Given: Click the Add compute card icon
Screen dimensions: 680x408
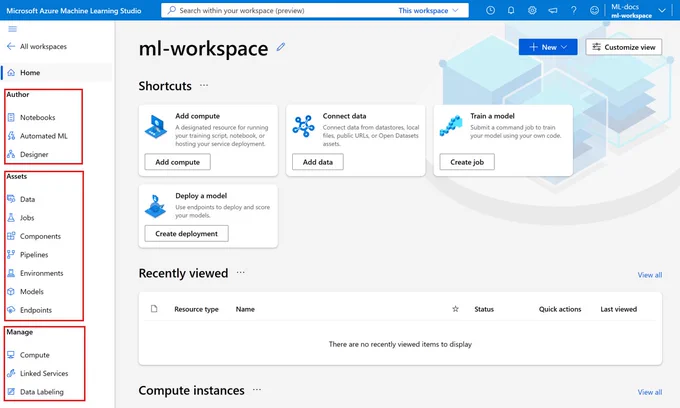Looking at the screenshot, I should pyautogui.click(x=156, y=126).
